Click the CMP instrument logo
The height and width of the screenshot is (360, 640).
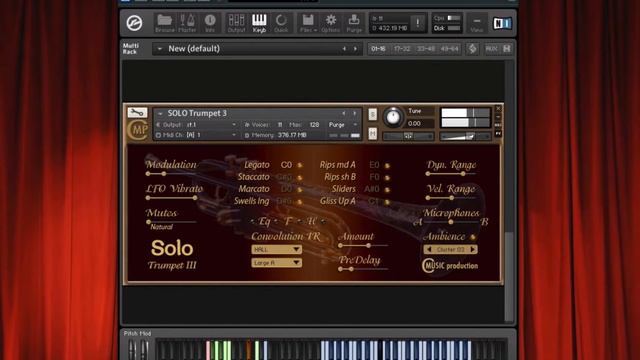pyautogui.click(x=138, y=131)
